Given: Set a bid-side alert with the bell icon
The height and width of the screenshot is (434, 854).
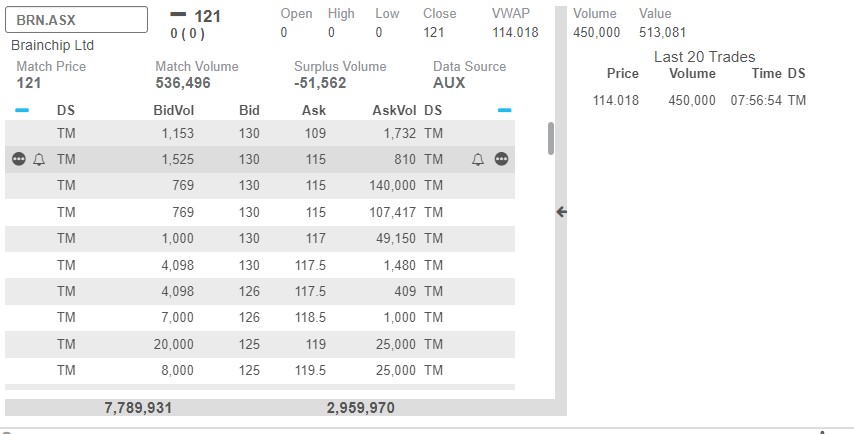Looking at the screenshot, I should pos(39,160).
